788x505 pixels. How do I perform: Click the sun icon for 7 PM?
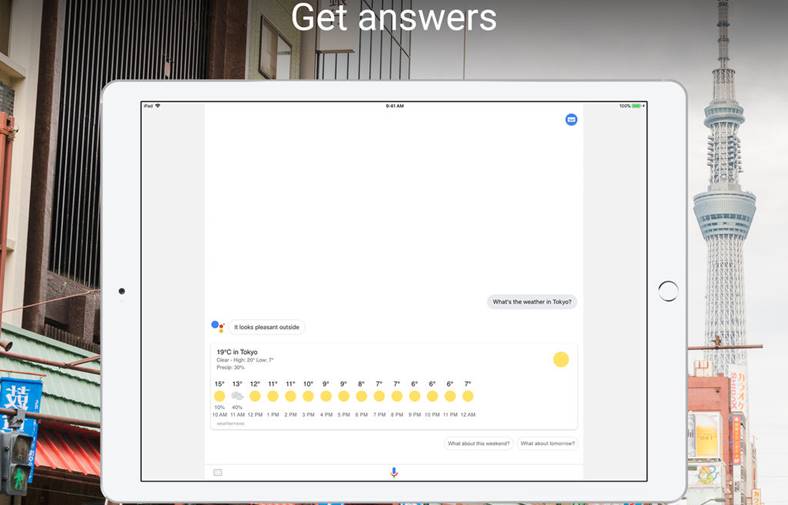[x=379, y=396]
